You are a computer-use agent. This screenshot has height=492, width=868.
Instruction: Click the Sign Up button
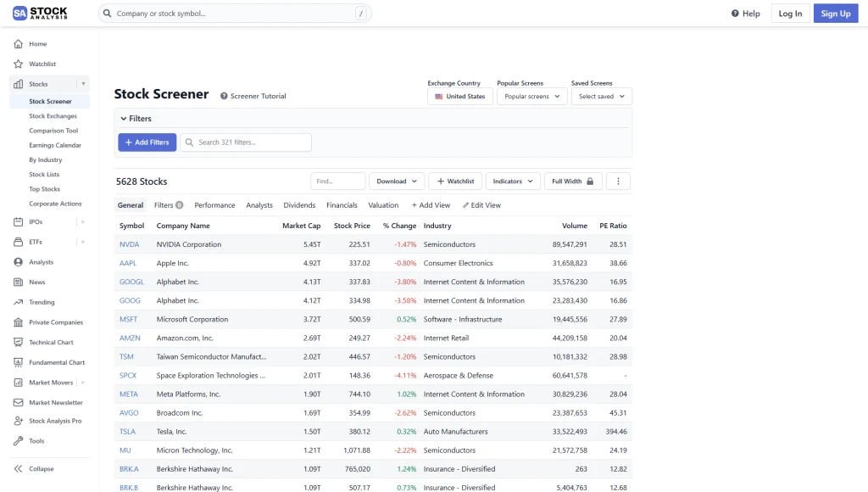(835, 14)
